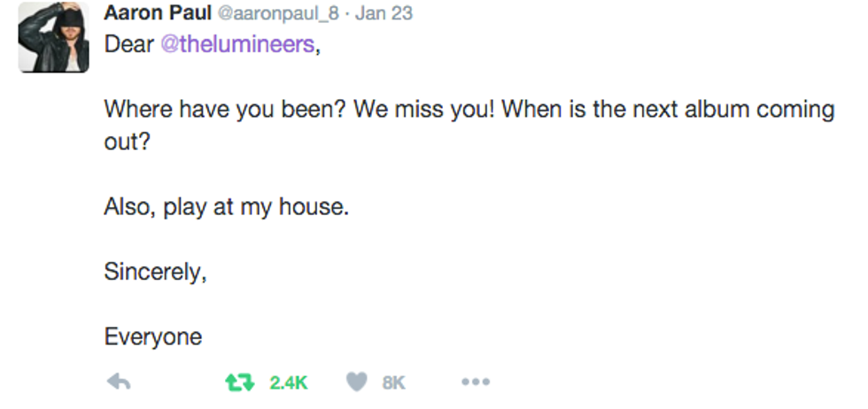Click the 2.4K retweet count
Image resolution: width=868 pixels, height=409 pixels.
[288, 382]
